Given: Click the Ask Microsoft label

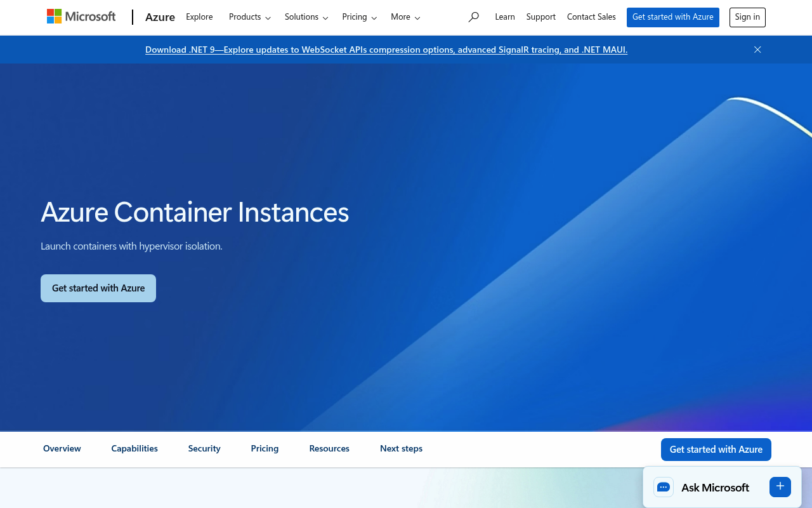Looking at the screenshot, I should coord(715,488).
